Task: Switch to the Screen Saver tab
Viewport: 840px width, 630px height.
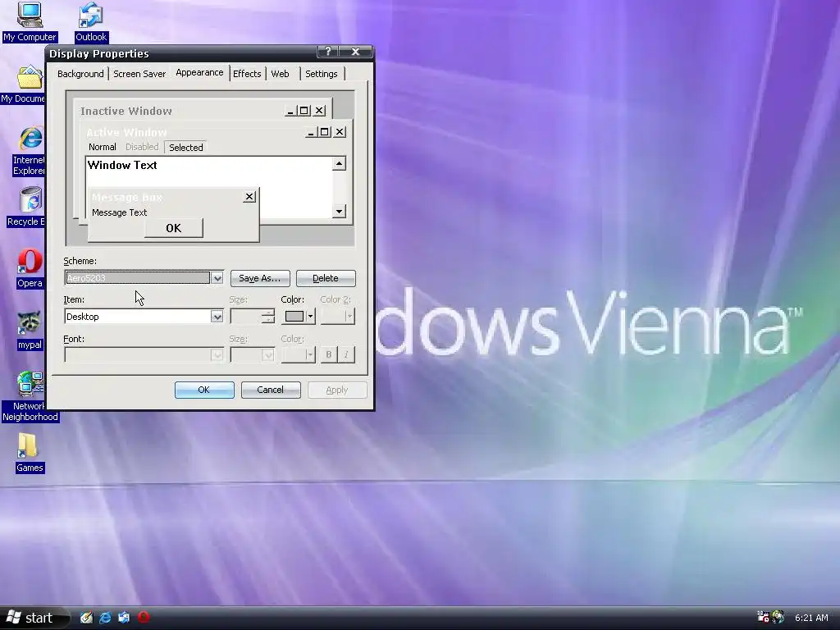Action: (139, 74)
